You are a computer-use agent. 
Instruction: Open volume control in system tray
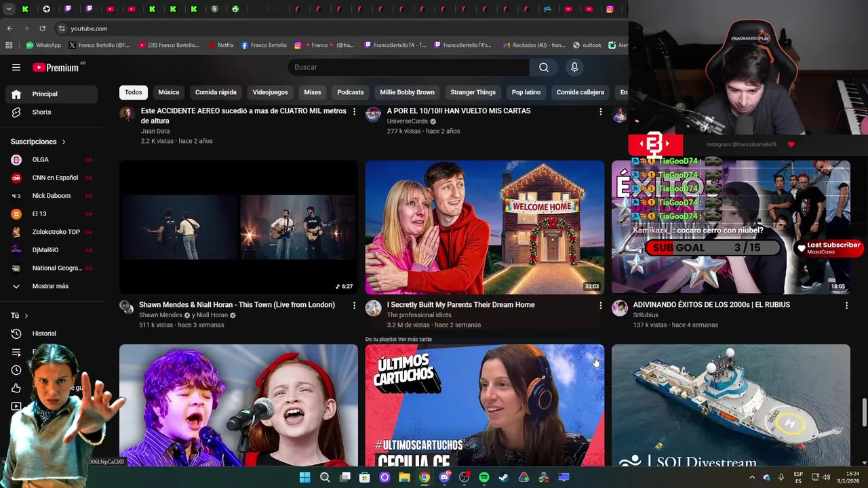click(826, 477)
